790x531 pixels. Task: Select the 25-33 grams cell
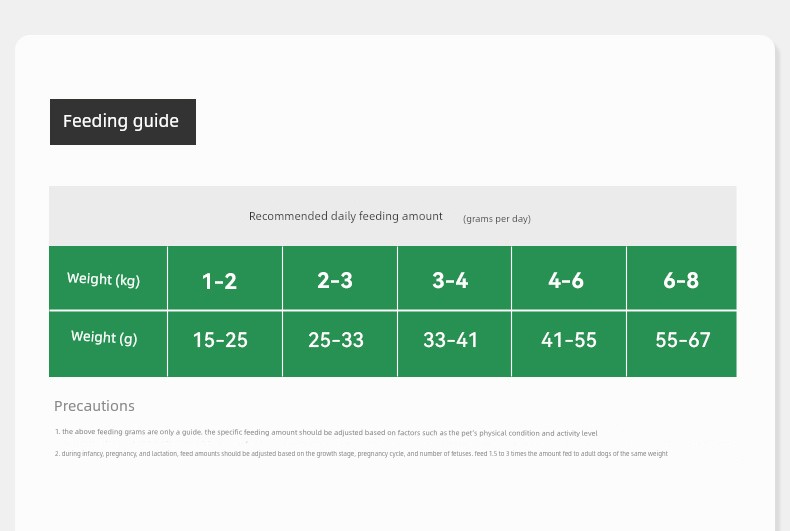click(336, 340)
